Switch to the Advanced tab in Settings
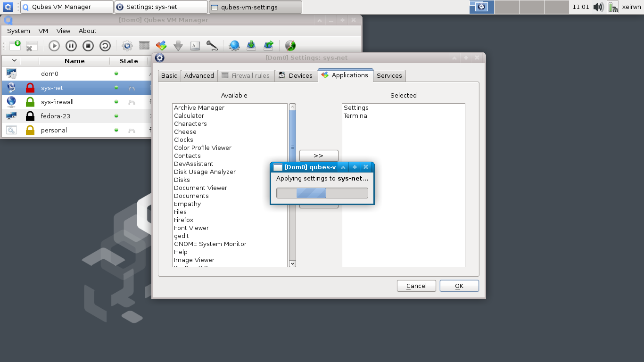Screen dimensions: 644x362 [x=199, y=75]
